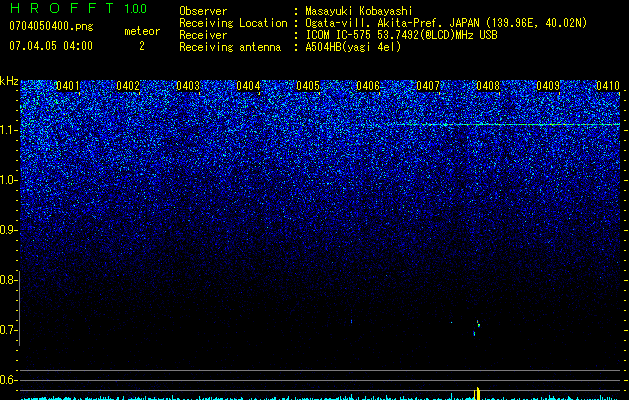Click the 0407 time marker
The image size is (629, 400).
click(x=428, y=86)
